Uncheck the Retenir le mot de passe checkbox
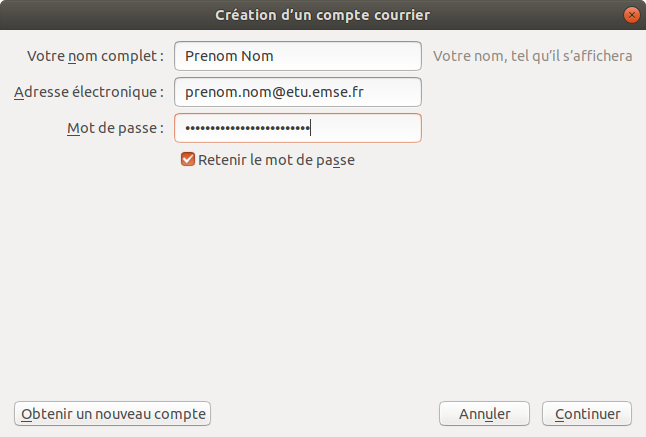Image resolution: width=646 pixels, height=437 pixels. [187, 159]
